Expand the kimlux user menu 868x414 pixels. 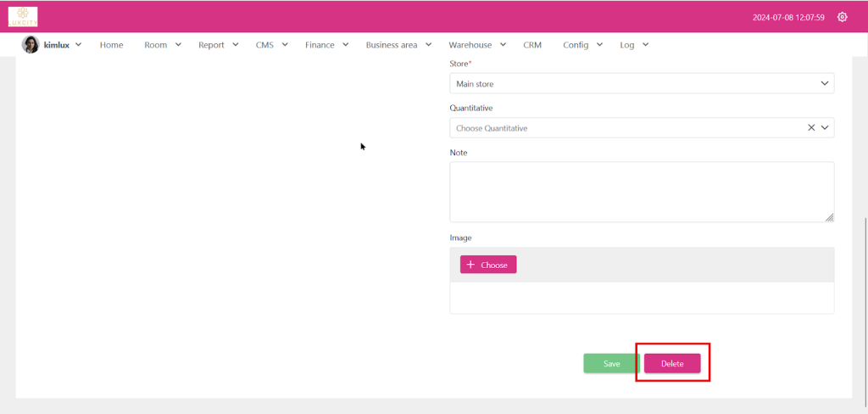(x=78, y=45)
